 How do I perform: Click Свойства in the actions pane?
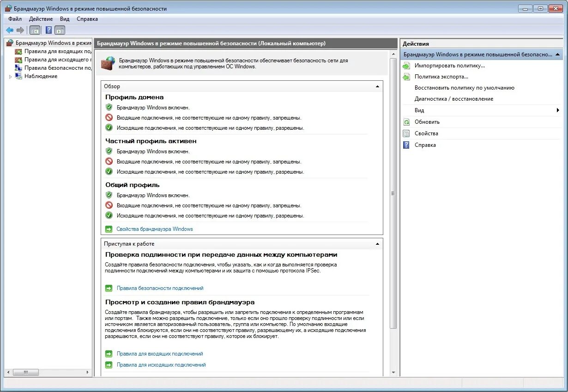pyautogui.click(x=426, y=133)
